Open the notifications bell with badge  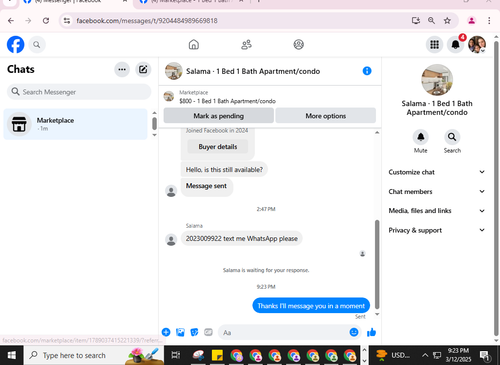[455, 44]
